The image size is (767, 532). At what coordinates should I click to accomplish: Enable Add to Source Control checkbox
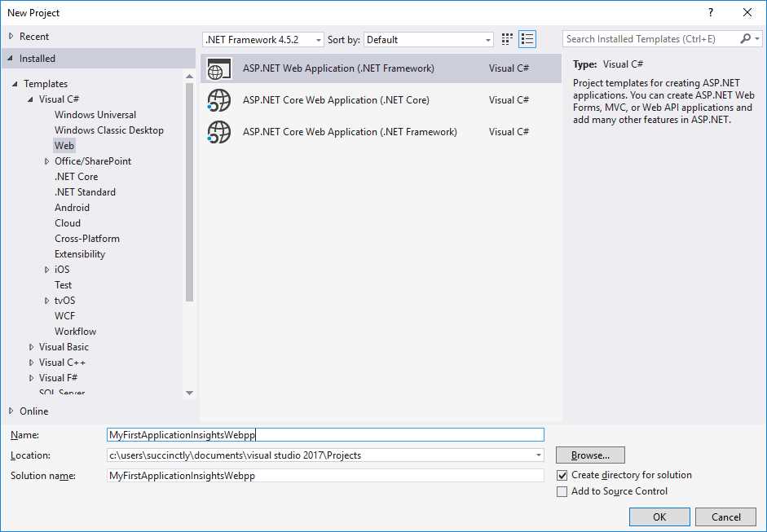562,491
